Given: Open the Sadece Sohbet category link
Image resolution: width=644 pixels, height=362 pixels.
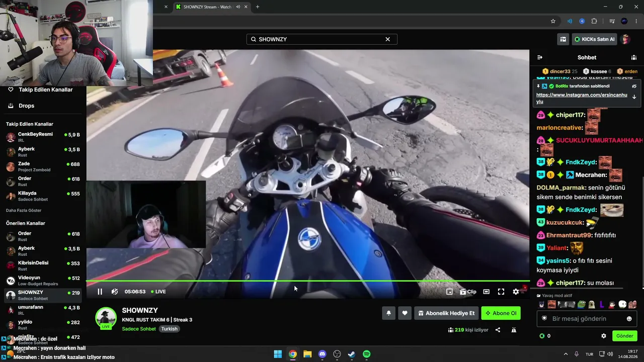Looking at the screenshot, I should 139,329.
